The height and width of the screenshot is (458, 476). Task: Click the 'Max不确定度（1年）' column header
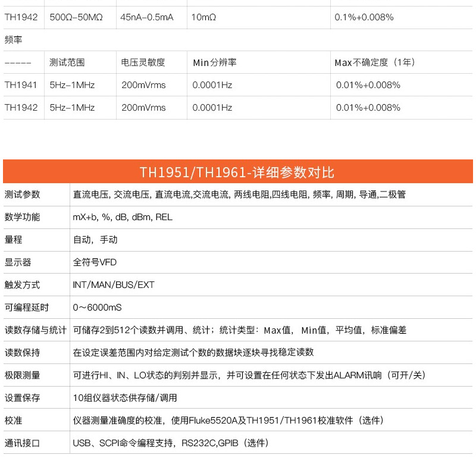point(375,62)
